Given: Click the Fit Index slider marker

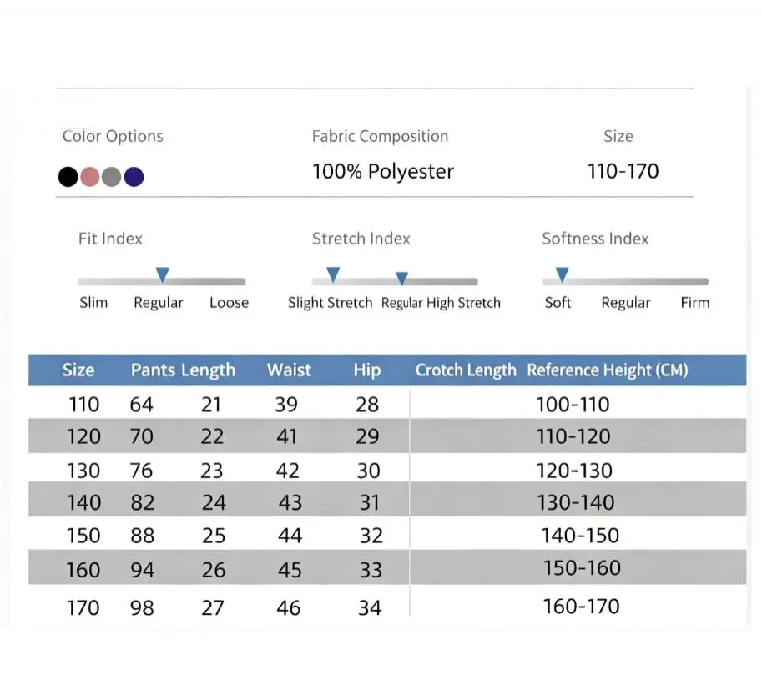Looking at the screenshot, I should pos(162,274).
